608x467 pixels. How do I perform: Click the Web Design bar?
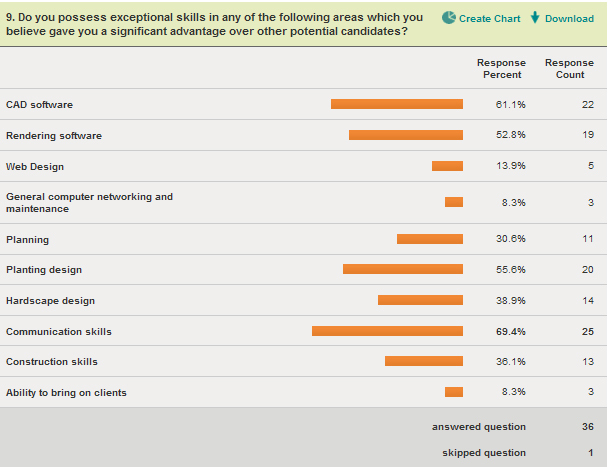click(x=447, y=166)
